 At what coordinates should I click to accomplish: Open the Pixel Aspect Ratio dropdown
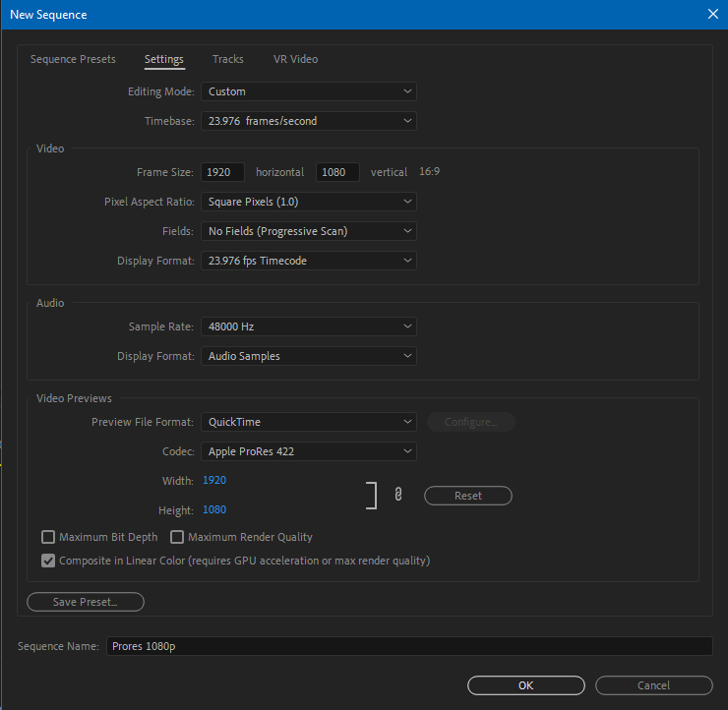click(308, 202)
